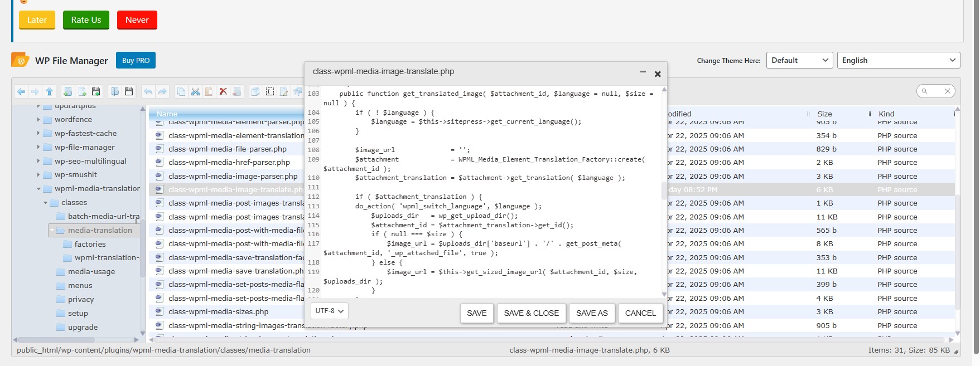Open the Change Theme dropdown showing Default
This screenshot has height=366, width=980.
pos(799,60)
